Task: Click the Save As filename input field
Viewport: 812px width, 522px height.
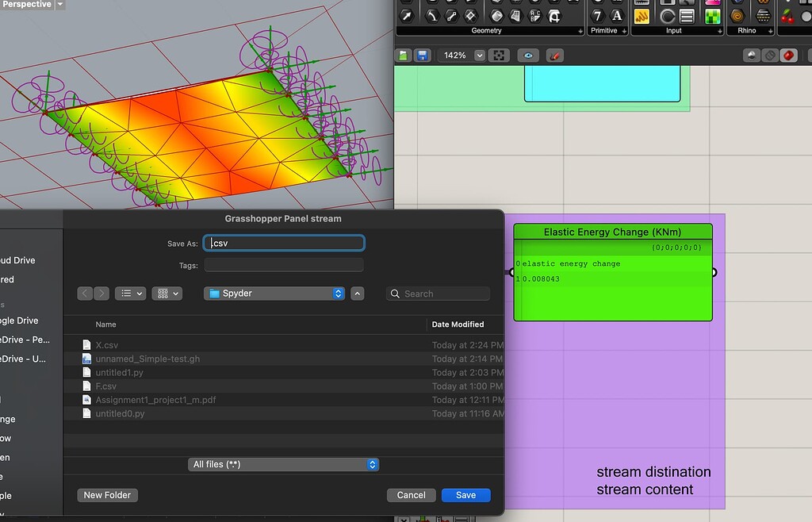Action: [x=284, y=244]
